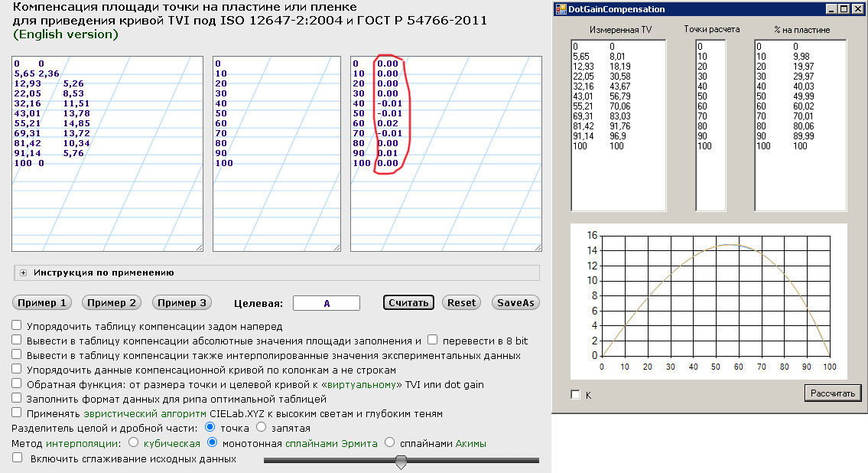Choose кубическая interpolation method
Viewport: 868px width, 473px height.
[133, 442]
